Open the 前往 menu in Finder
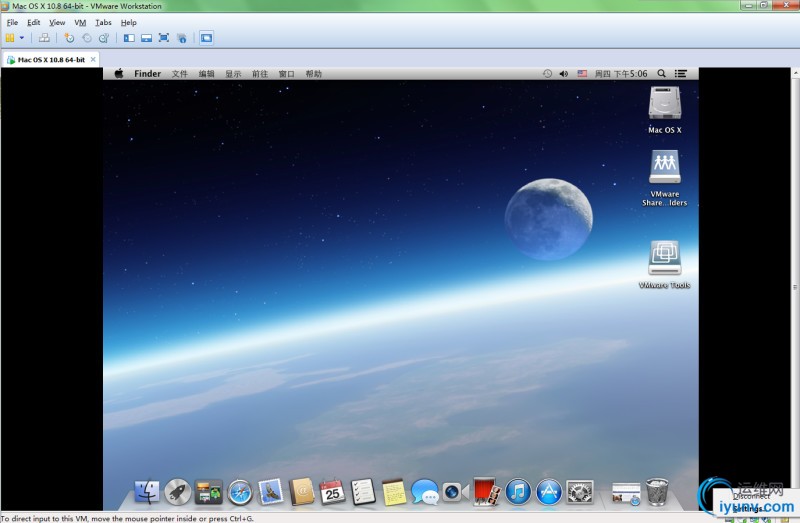This screenshot has height=523, width=800. pyautogui.click(x=260, y=73)
